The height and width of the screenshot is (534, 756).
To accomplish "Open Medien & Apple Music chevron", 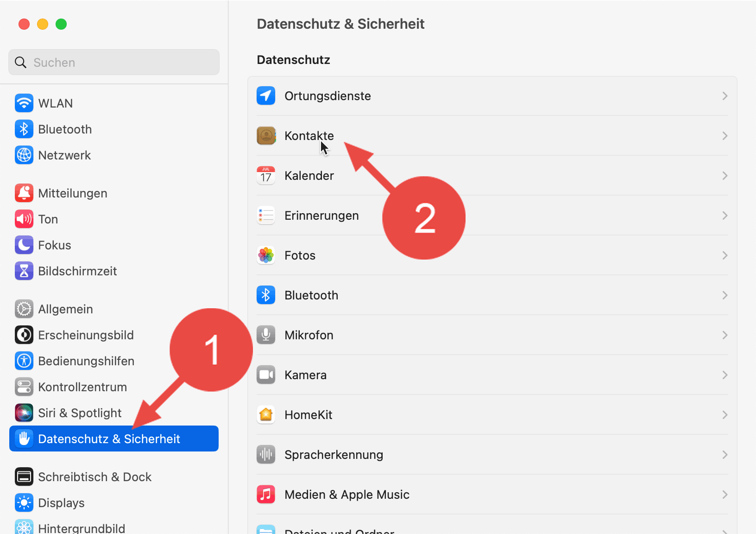I will point(724,495).
